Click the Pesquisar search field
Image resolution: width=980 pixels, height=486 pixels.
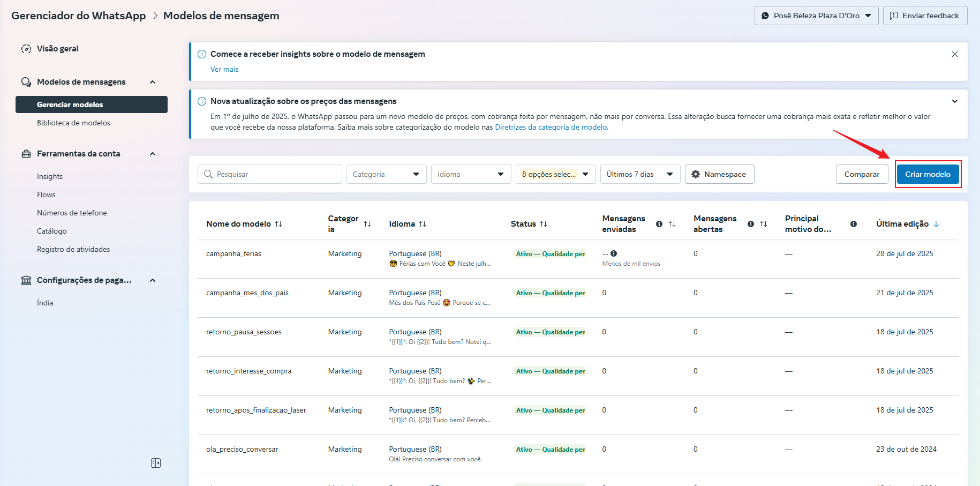click(x=270, y=174)
